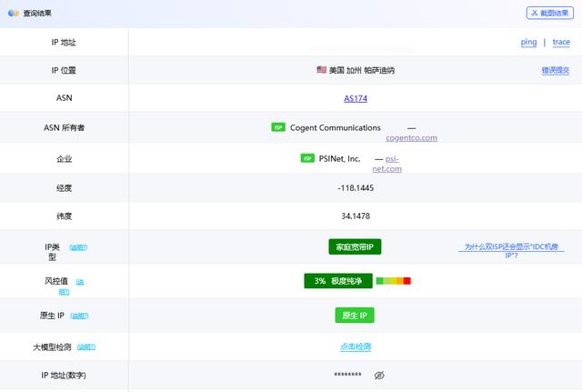
Task: Click the trace link
Action: [x=561, y=42]
